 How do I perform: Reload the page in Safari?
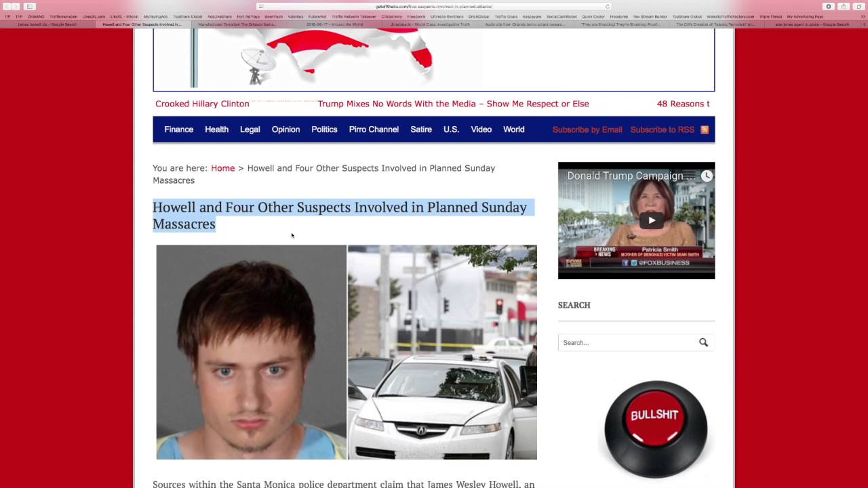608,7
